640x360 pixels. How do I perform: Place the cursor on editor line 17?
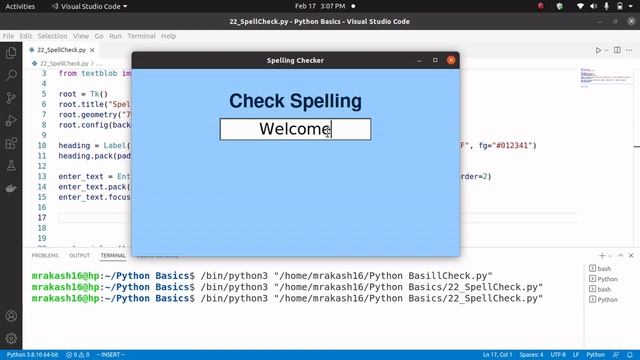[318, 218]
